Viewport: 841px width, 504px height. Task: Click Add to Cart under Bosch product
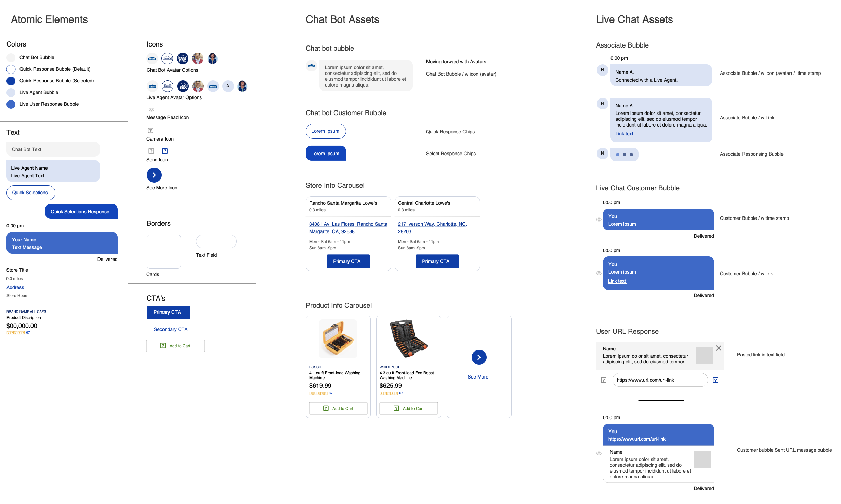(x=338, y=408)
